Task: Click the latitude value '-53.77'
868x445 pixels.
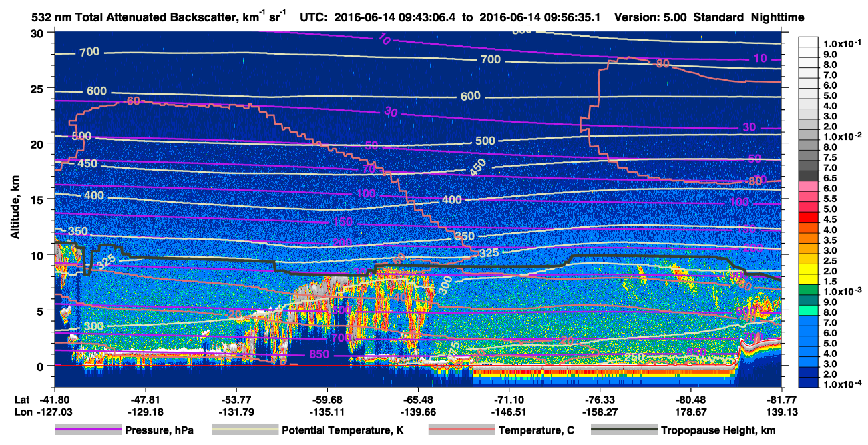Action: tap(236, 400)
